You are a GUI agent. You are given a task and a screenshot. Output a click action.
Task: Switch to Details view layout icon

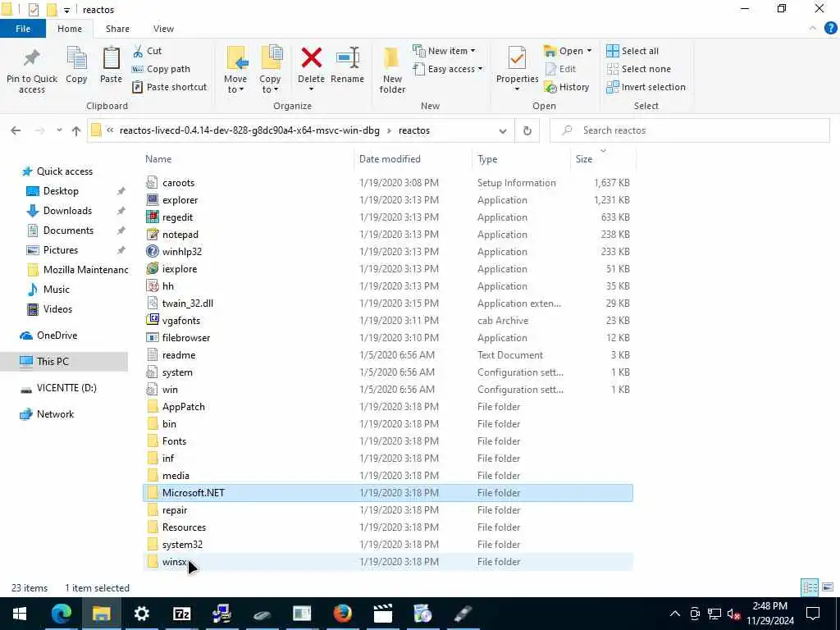(x=810, y=587)
